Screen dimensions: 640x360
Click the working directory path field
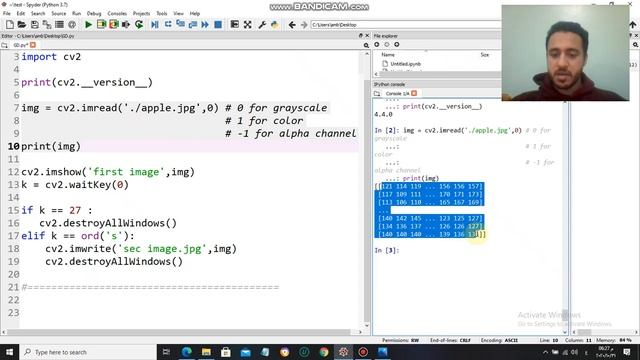click(x=406, y=25)
